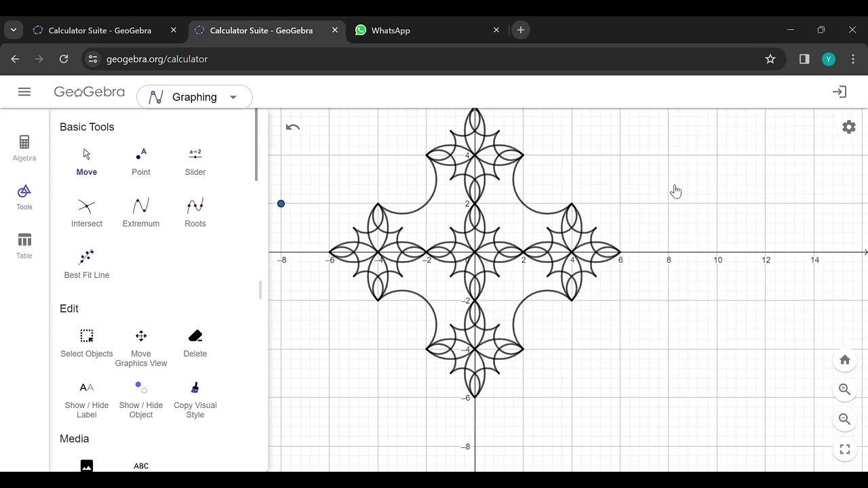Click the address bar URL
This screenshot has width=868, height=488.
pos(157,59)
